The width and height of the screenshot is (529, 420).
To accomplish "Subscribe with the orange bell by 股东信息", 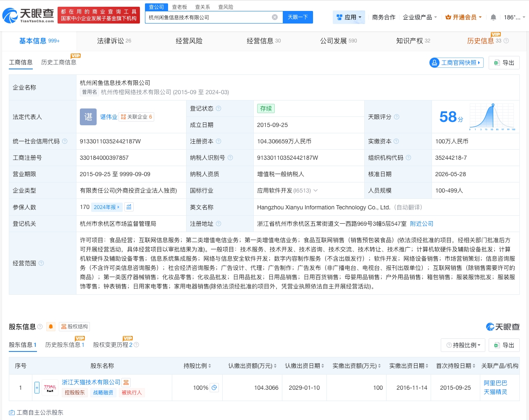I will click(x=51, y=327).
